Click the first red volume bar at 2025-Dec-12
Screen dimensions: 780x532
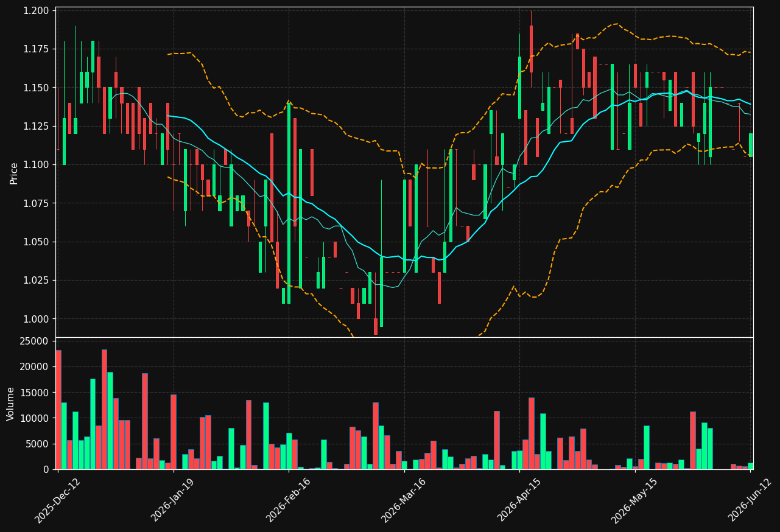tap(58, 410)
